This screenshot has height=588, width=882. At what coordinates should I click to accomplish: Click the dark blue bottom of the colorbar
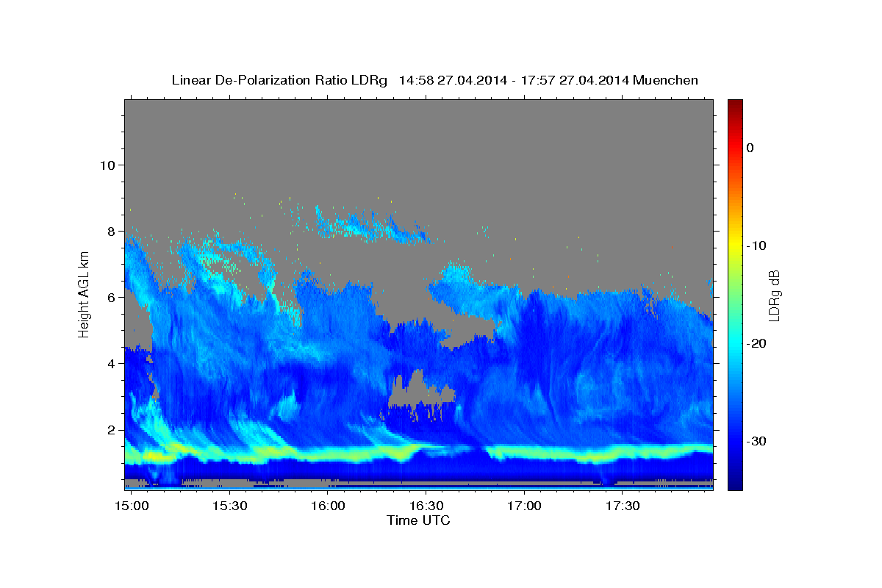pos(734,484)
